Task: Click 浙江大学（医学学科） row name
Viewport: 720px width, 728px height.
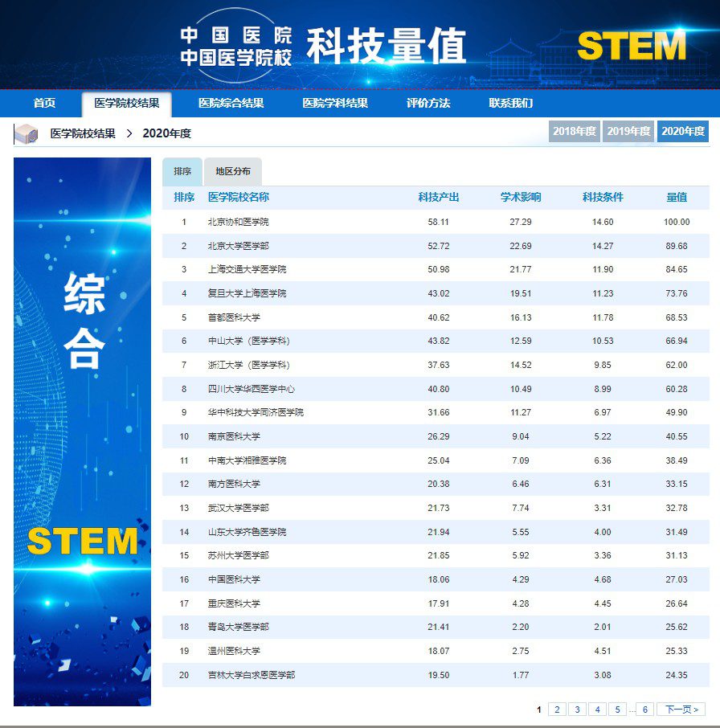Action: pos(249,365)
